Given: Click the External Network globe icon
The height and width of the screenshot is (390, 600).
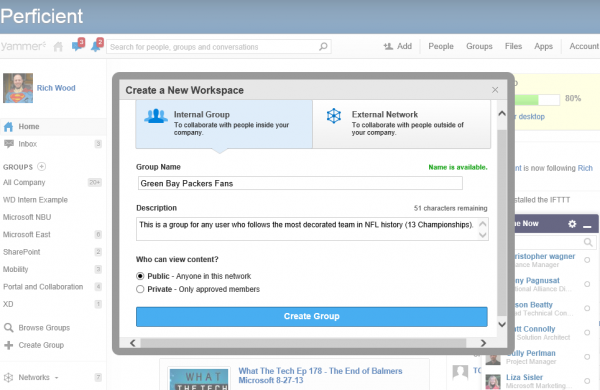Looking at the screenshot, I should click(x=334, y=116).
